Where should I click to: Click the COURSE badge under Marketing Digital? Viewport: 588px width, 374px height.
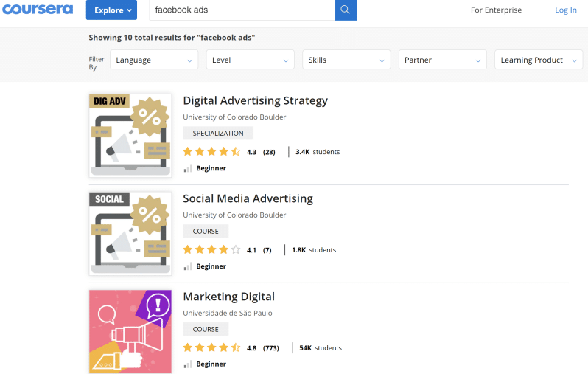(206, 329)
